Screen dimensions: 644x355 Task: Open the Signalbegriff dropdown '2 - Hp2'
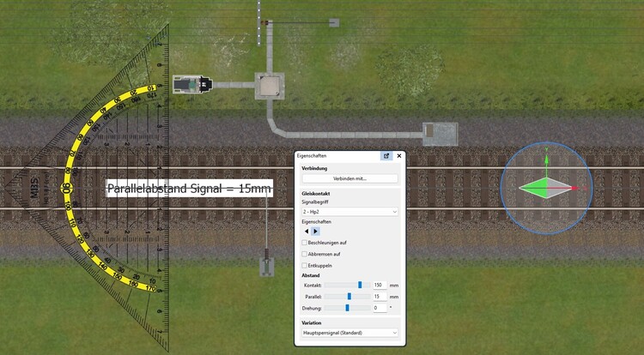(x=350, y=212)
